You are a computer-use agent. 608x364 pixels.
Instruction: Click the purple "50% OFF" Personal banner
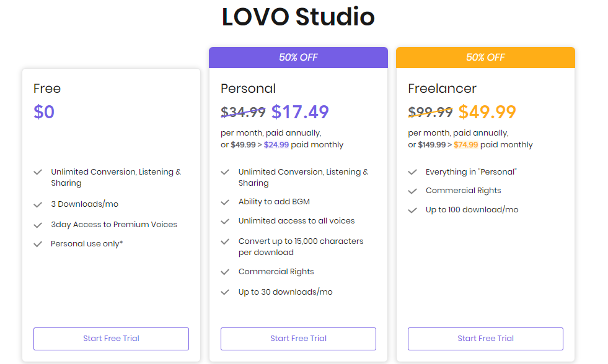coord(298,58)
